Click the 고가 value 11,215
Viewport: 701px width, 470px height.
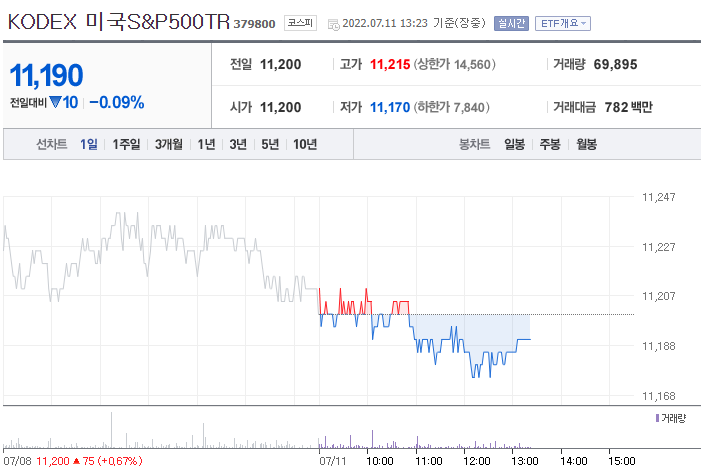[390, 64]
